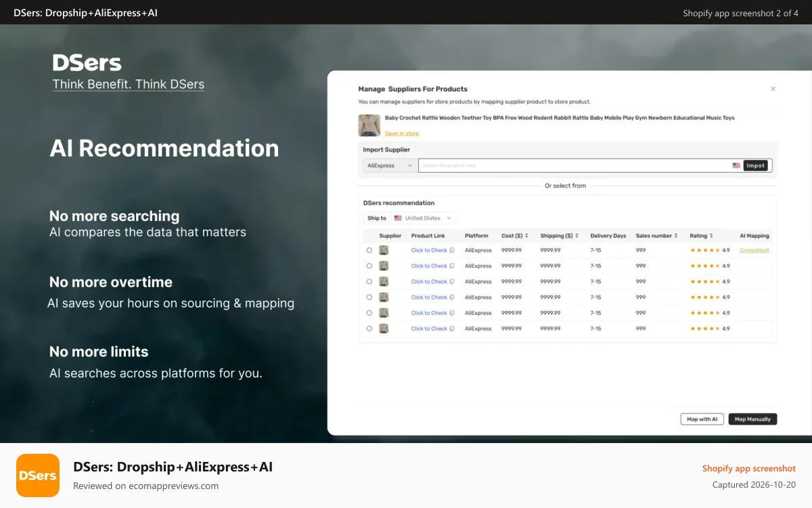Click the 'Captured 2026-10-20' date text
Image resolution: width=812 pixels, height=508 pixels.
754,485
